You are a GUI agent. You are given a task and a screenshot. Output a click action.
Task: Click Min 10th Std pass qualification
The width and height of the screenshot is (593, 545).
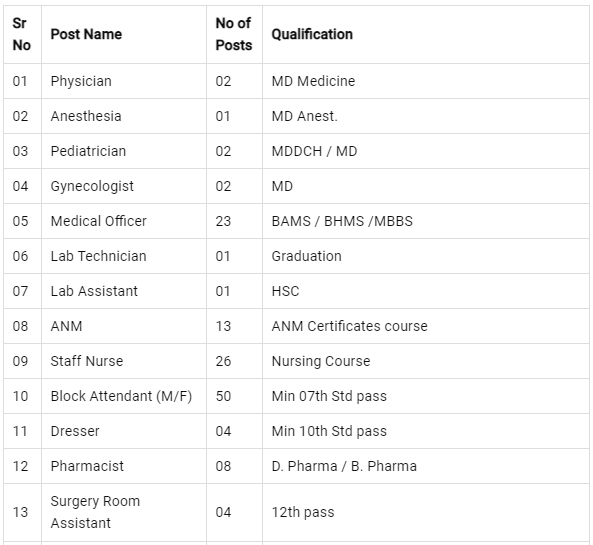[329, 431]
